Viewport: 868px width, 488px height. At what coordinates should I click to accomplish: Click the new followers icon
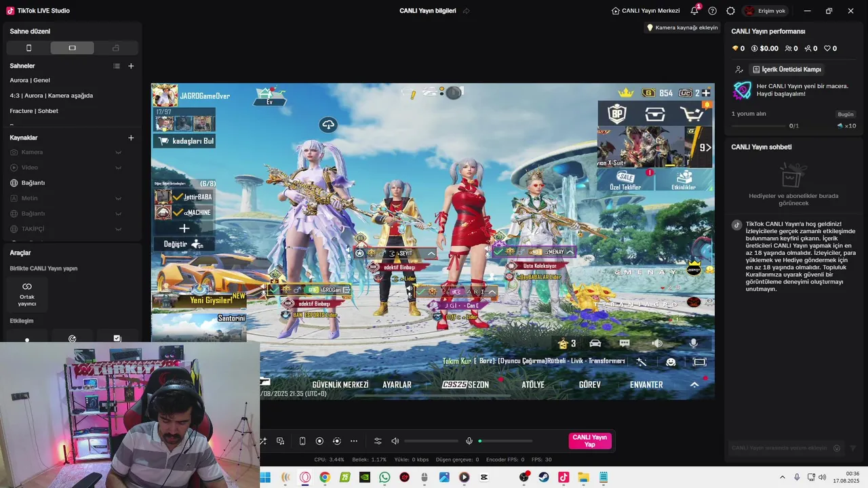[x=808, y=49]
